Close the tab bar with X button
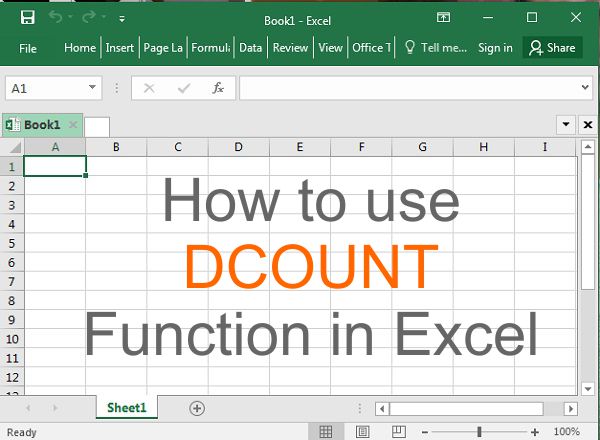The height and width of the screenshot is (440, 600). point(588,125)
